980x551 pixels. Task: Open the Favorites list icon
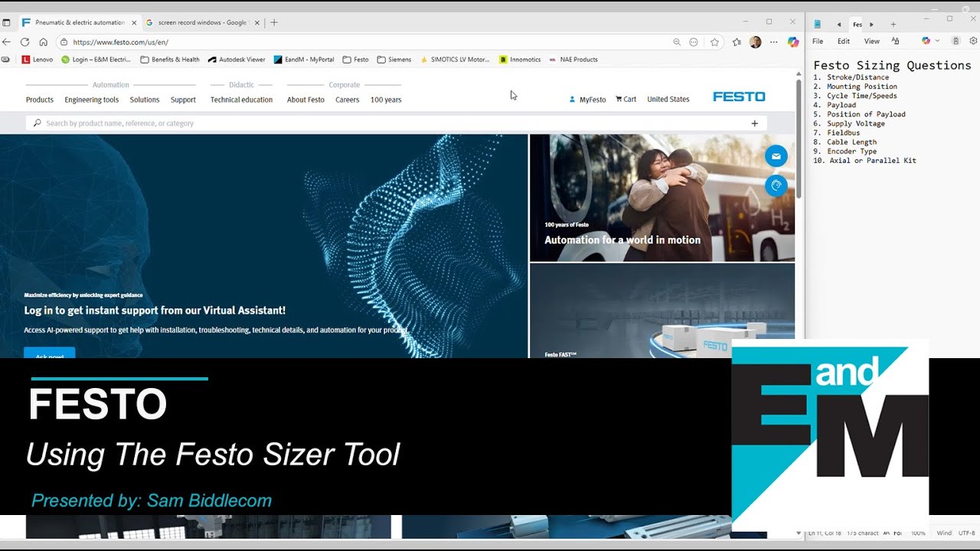click(737, 42)
